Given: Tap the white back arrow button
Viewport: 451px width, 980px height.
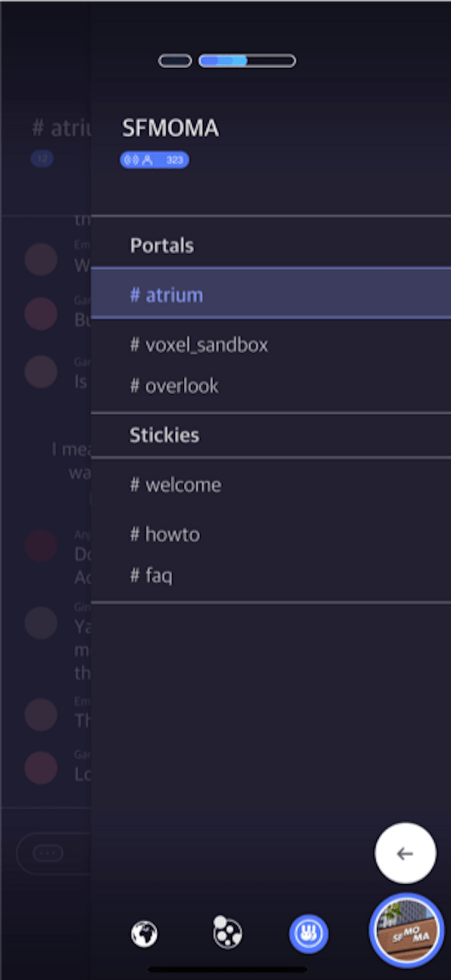Looking at the screenshot, I should coord(405,853).
